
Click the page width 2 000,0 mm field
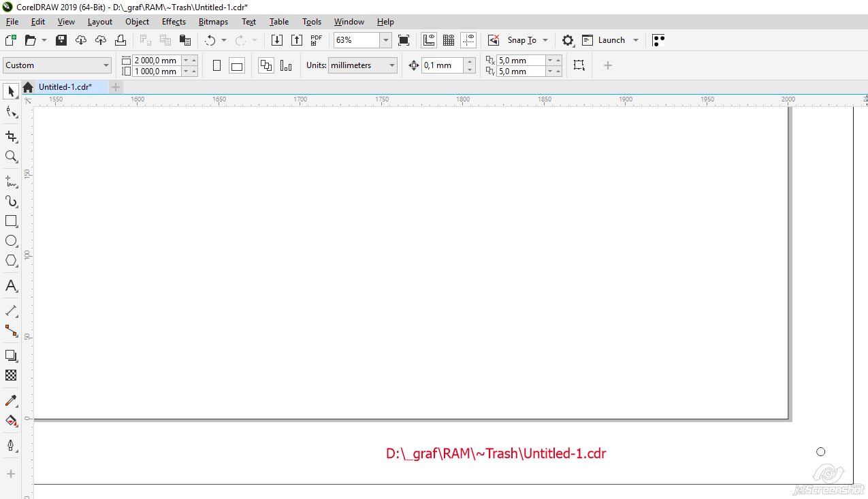[156, 60]
